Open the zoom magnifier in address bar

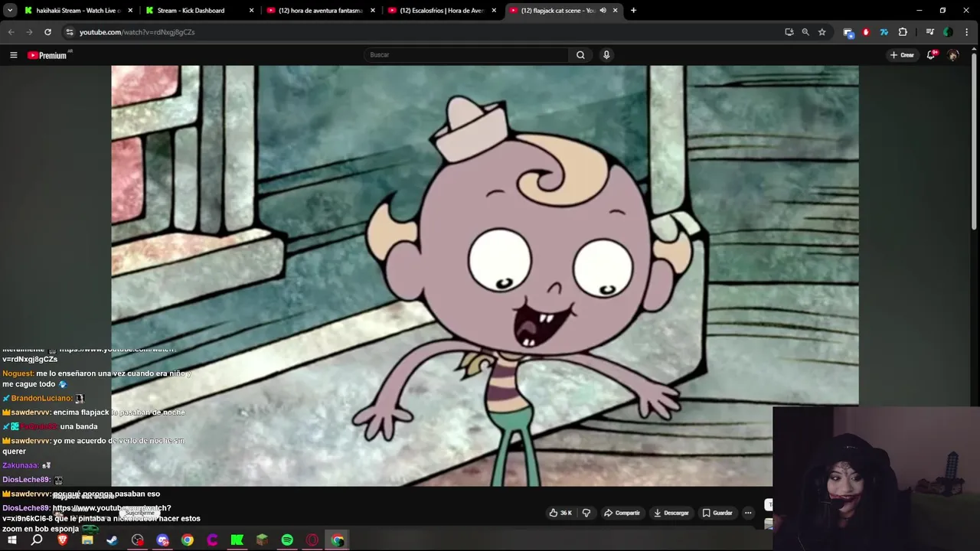pos(805,32)
